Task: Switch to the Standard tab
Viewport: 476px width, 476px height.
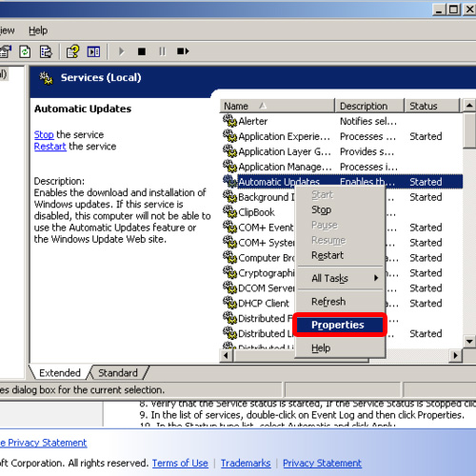Action: tap(118, 372)
